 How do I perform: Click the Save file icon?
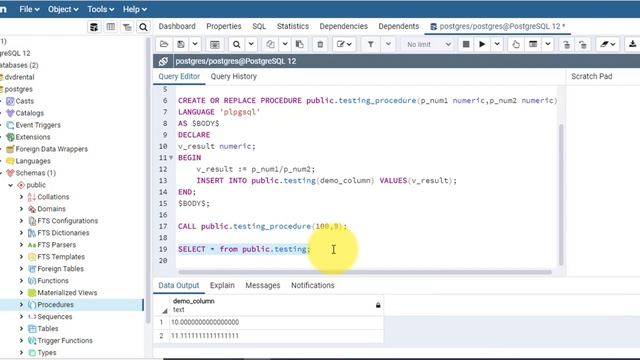(x=181, y=44)
